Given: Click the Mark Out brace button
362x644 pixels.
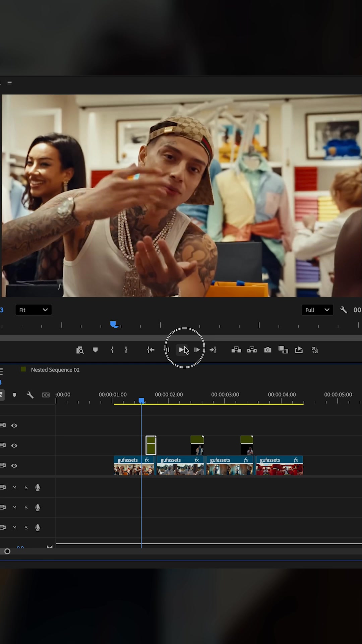Looking at the screenshot, I should [x=126, y=350].
